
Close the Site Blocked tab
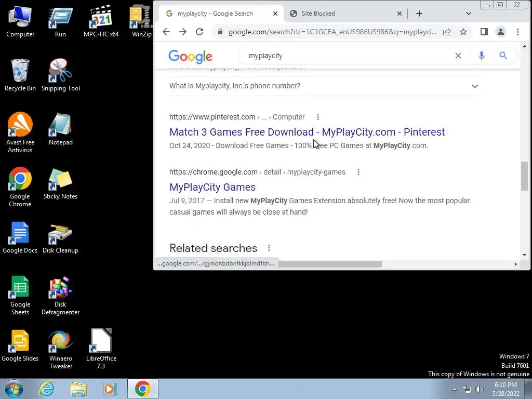400,14
